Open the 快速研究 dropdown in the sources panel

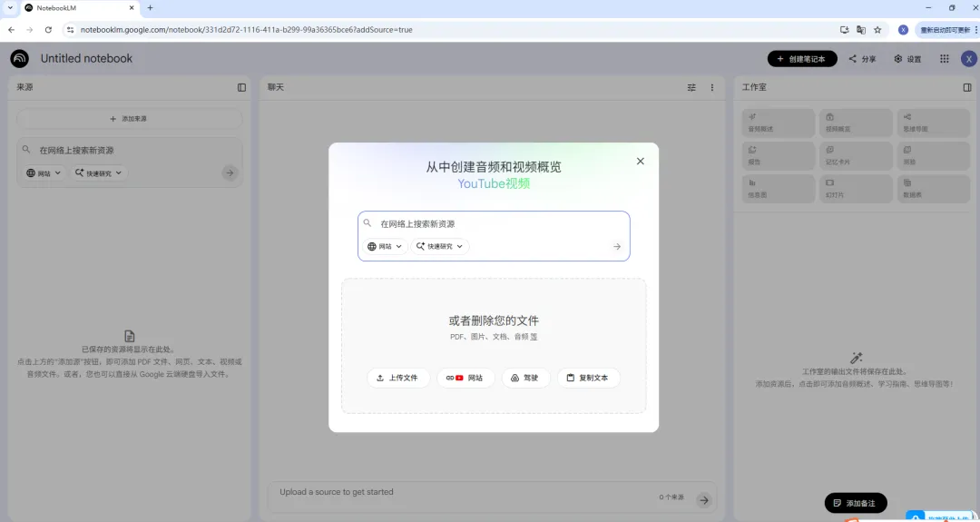[98, 173]
